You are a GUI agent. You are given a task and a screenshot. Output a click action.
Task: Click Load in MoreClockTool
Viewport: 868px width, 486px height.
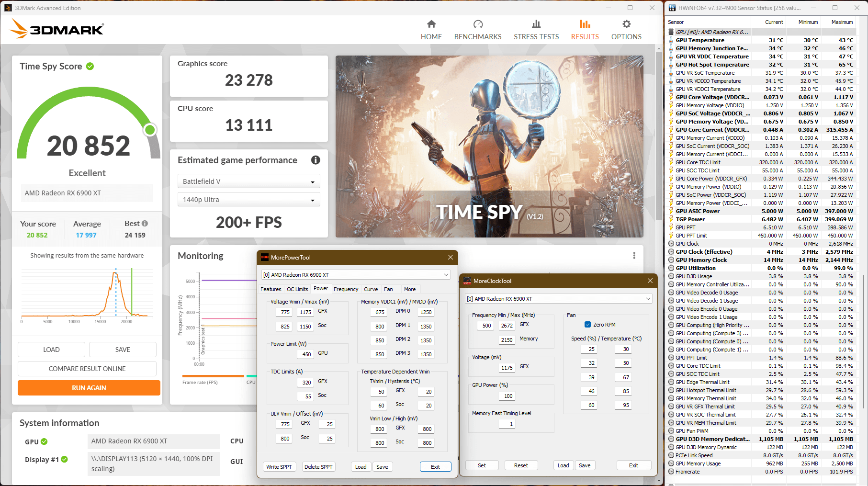pos(564,465)
